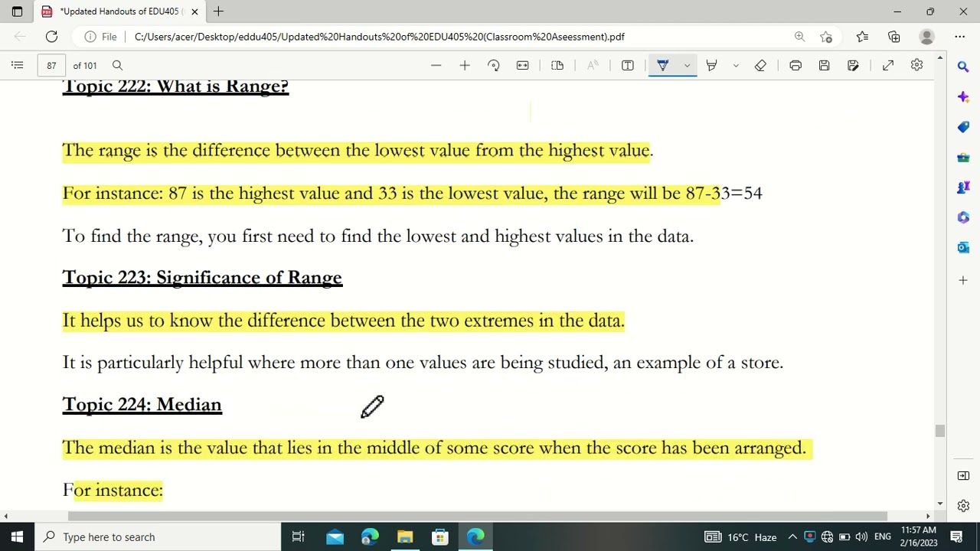Open the Tools briefcase sidebar icon
The image size is (980, 551).
click(x=963, y=157)
